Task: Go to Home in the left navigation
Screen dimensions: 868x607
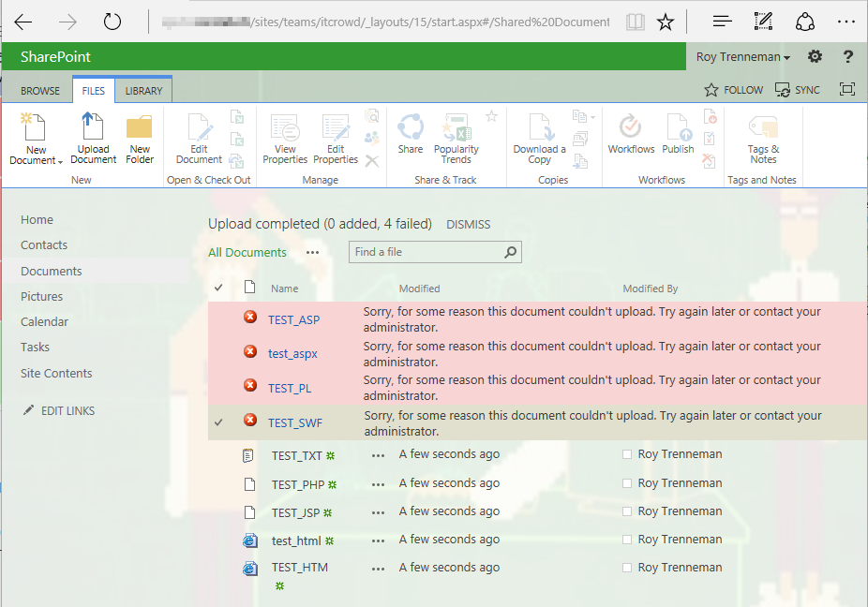Action: click(37, 220)
